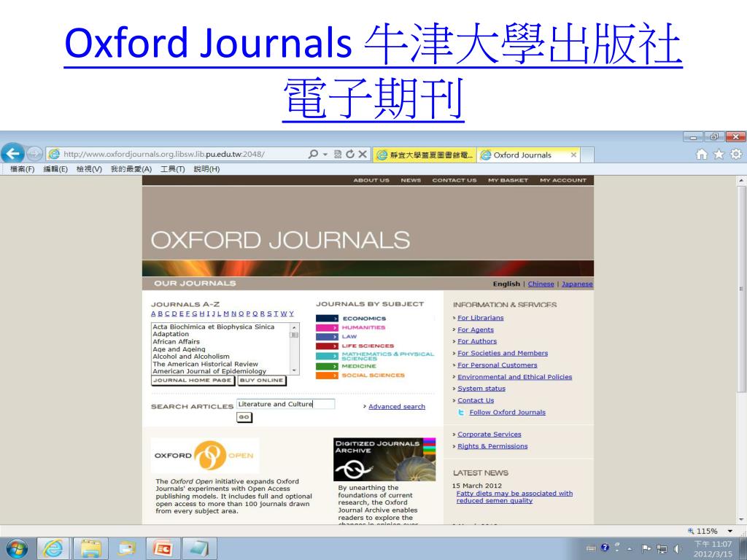Toggle the Compatibility View page icon
This screenshot has height=560, width=747.
338,154
